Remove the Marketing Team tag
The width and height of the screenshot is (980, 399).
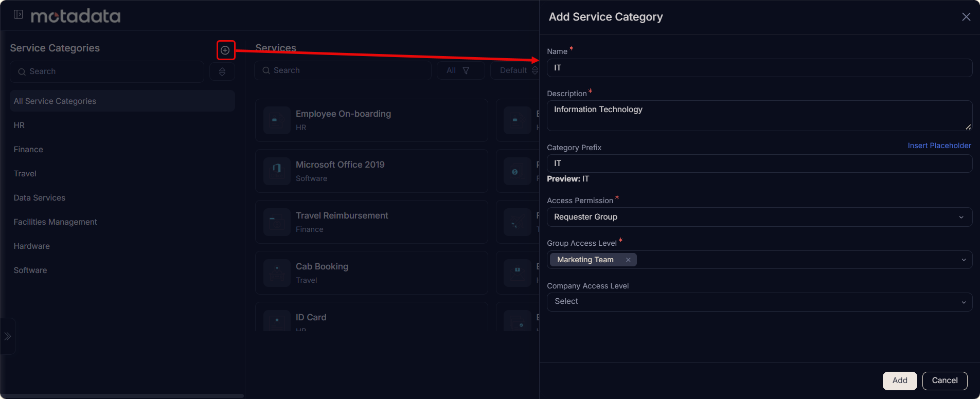coord(628,260)
